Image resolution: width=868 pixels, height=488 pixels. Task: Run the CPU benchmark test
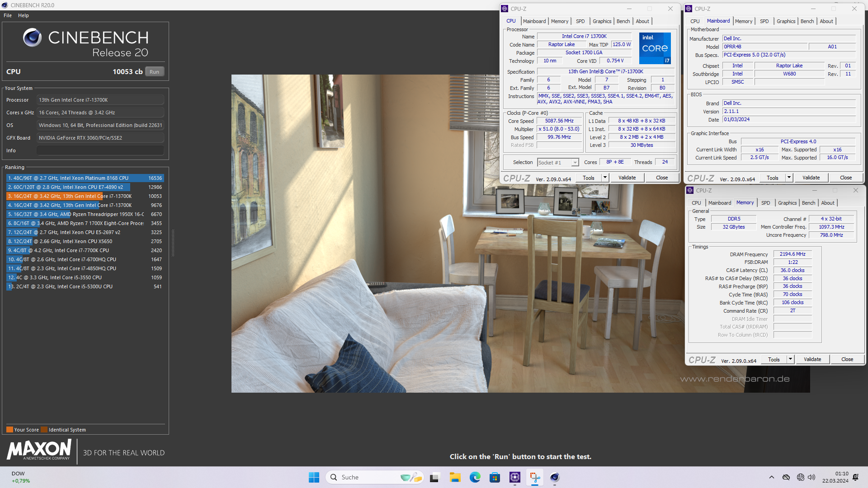[x=155, y=72]
